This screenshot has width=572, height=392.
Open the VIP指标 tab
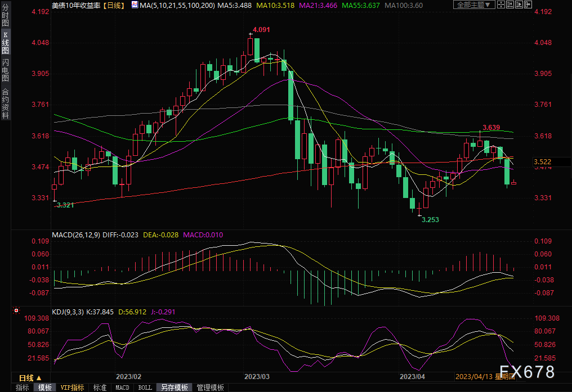coord(72,388)
